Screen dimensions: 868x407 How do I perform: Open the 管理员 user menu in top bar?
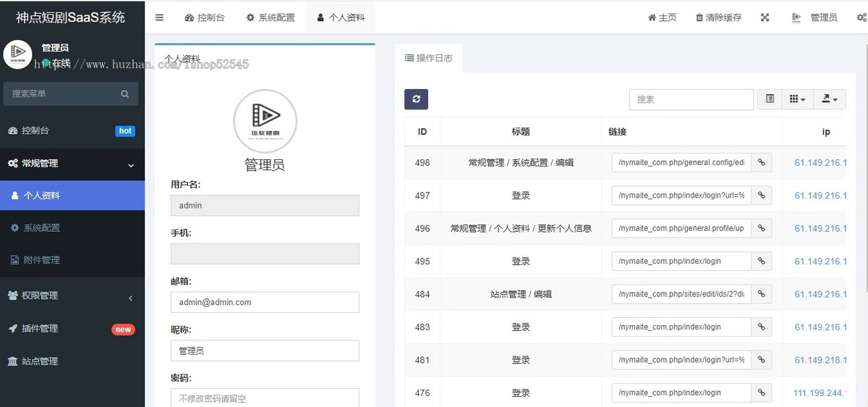(814, 17)
